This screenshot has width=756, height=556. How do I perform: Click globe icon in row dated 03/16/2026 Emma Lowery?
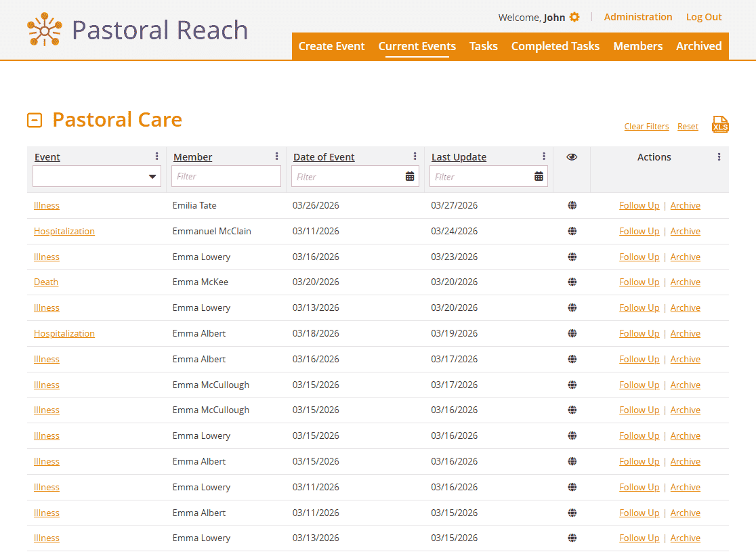(572, 257)
